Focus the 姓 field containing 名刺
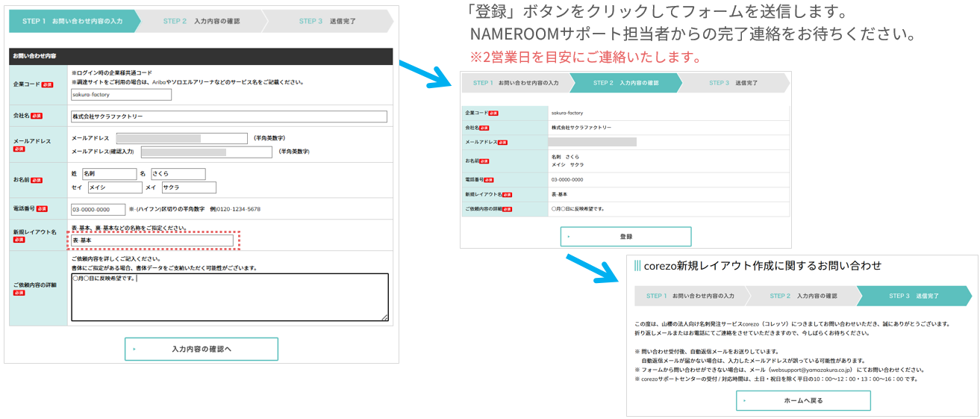Viewport: 980px width, 419px height. (109, 173)
